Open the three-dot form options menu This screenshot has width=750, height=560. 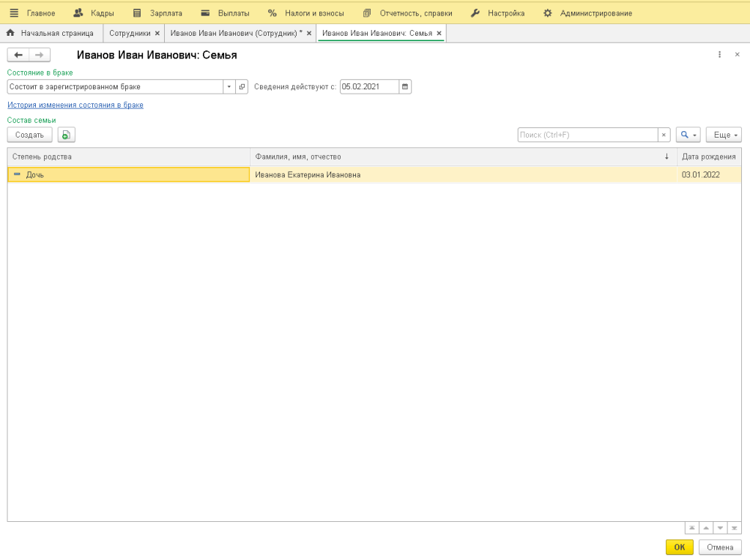[x=719, y=55]
